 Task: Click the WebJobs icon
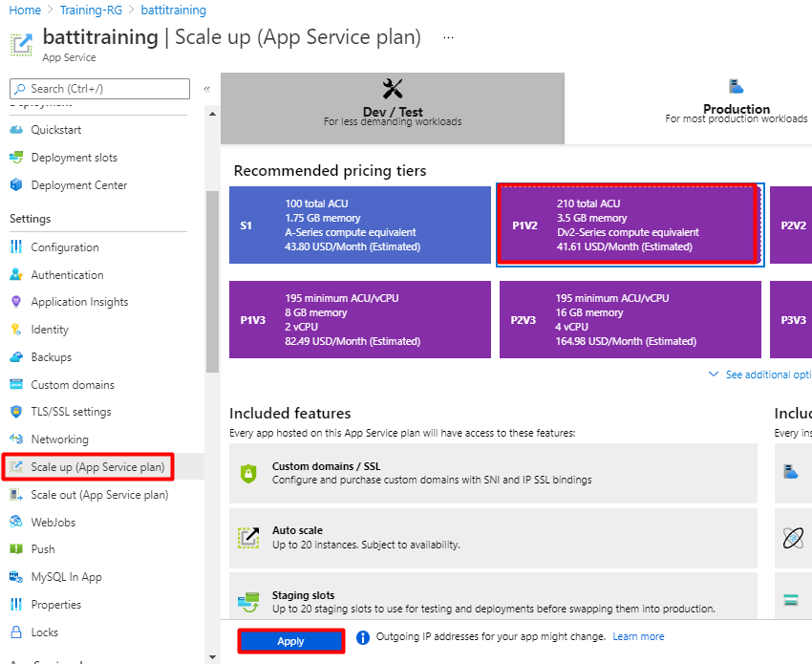coord(16,522)
